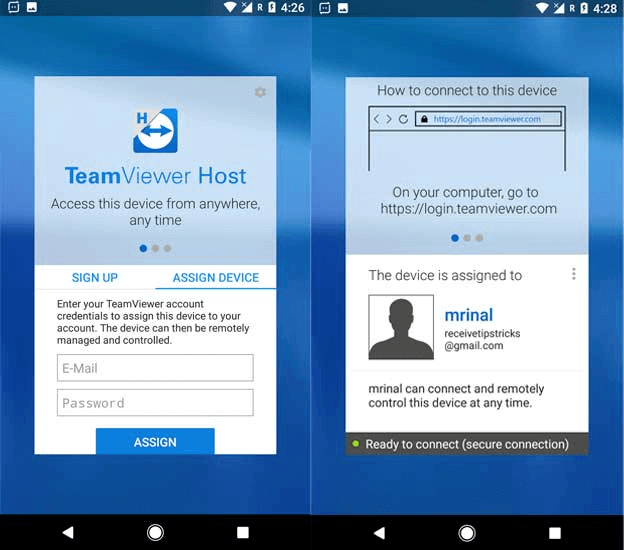624x550 pixels.
Task: Tap the Wi-Fi status icon on left phone
Action: [230, 7]
